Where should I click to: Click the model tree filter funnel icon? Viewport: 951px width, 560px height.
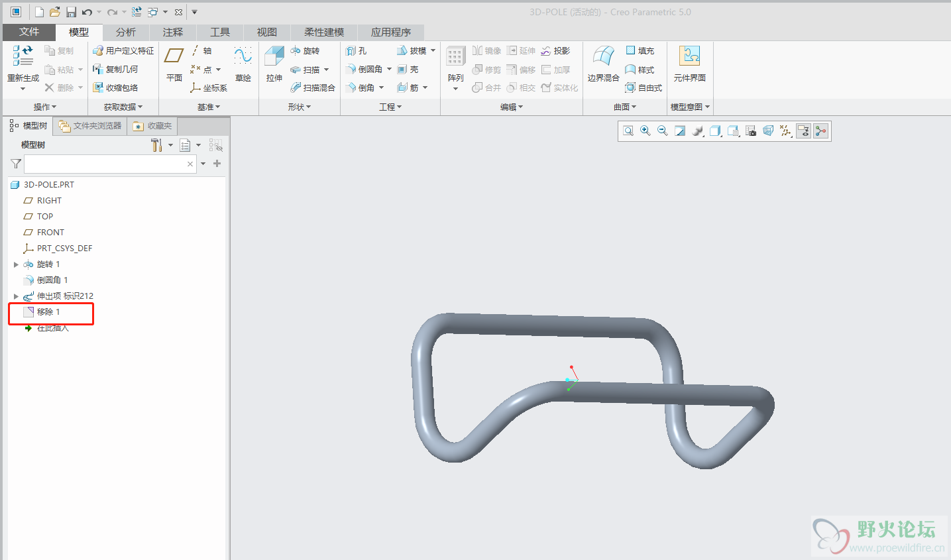coord(16,164)
